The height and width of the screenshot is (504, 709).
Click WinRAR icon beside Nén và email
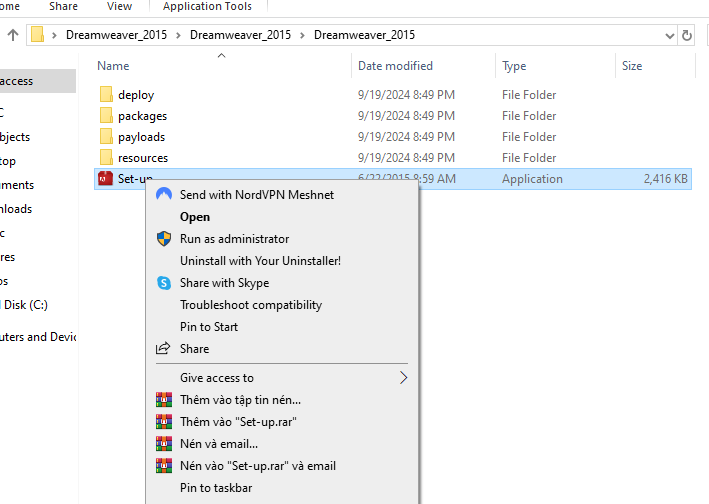164,443
